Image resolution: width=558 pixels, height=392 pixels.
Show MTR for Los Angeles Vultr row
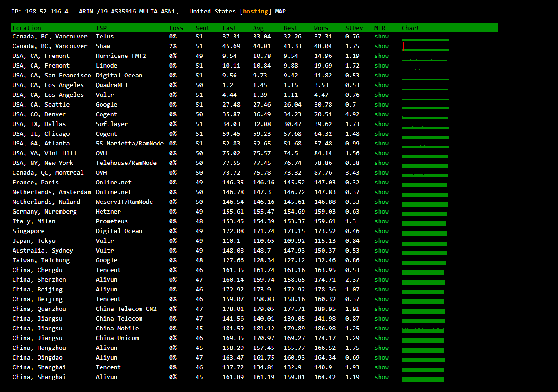(x=381, y=95)
